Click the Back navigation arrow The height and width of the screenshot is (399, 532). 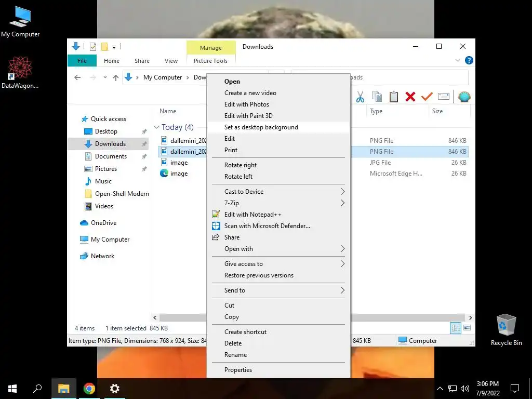[x=77, y=77]
